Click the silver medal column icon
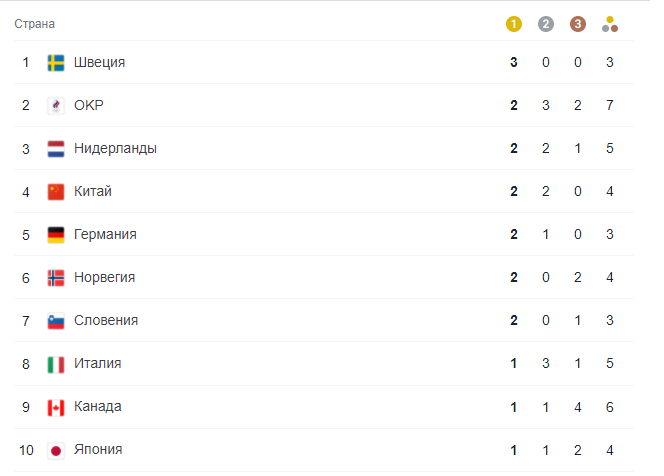This screenshot has width=664, height=476. [545, 24]
